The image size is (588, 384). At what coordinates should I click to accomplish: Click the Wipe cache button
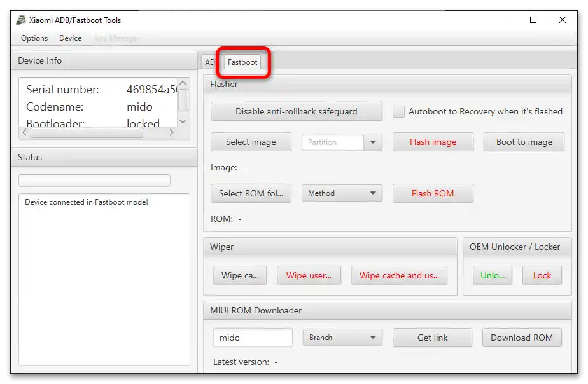[x=240, y=275]
